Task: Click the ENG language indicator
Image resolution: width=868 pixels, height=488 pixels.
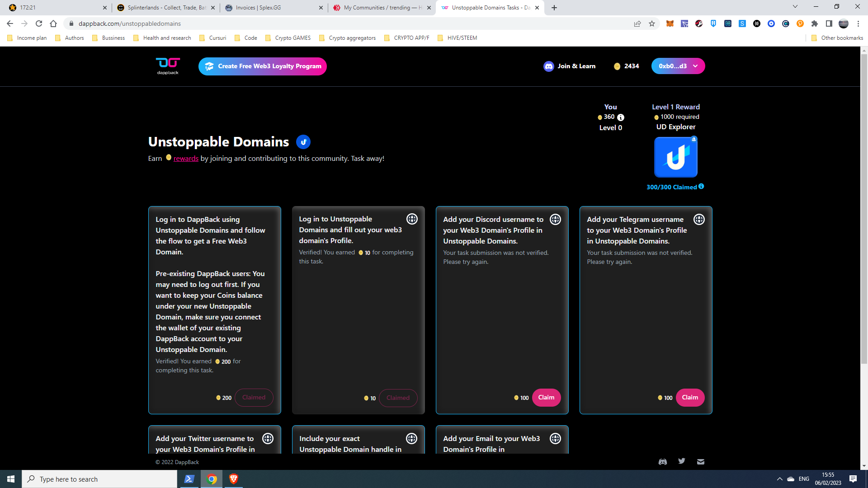Action: point(804,479)
